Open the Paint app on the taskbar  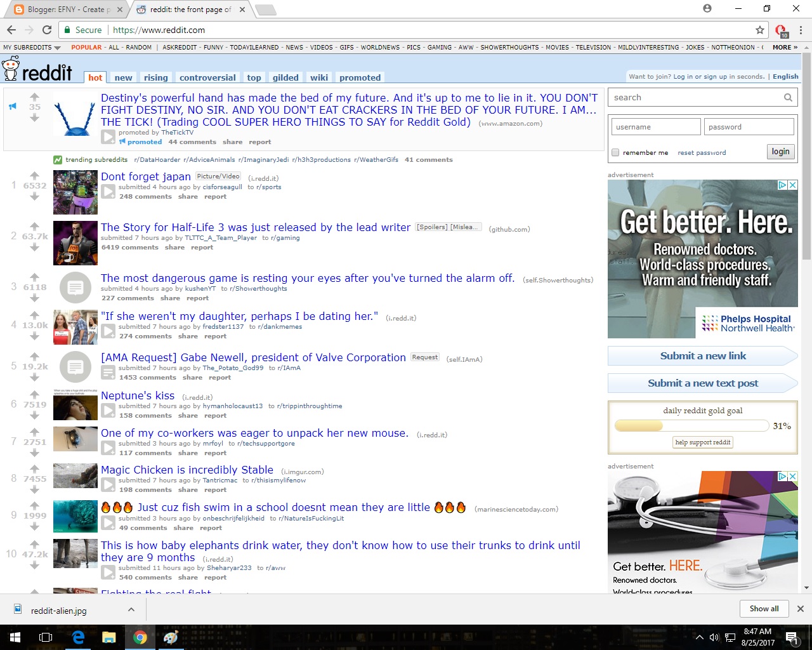click(171, 637)
